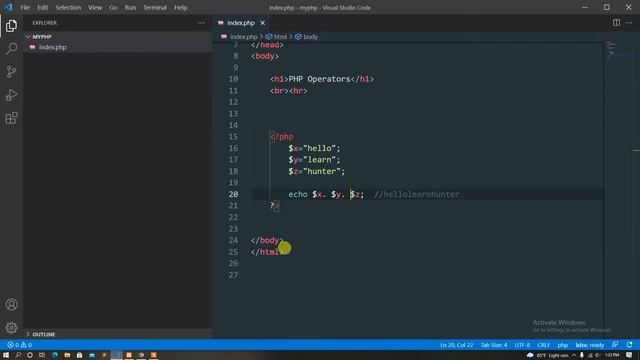Expand the OUTLINE section
This screenshot has height=360, width=640.
tap(117, 334)
